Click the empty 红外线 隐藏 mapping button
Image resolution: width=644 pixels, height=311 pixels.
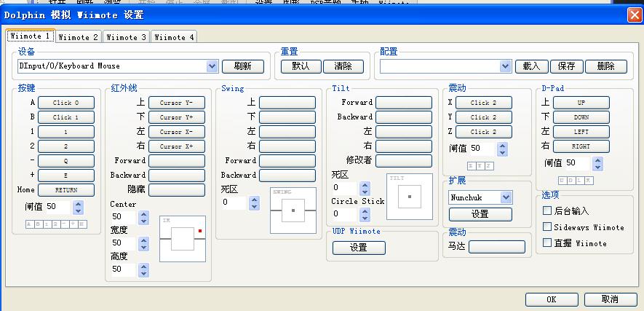tap(177, 190)
